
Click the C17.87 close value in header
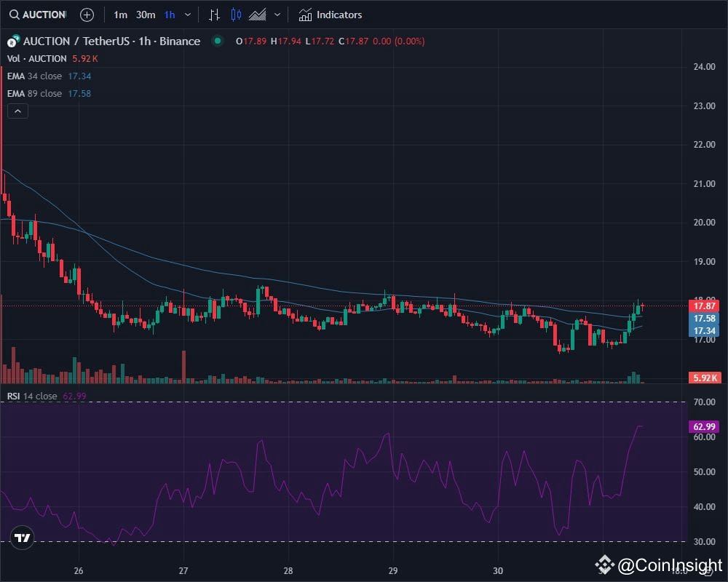353,41
